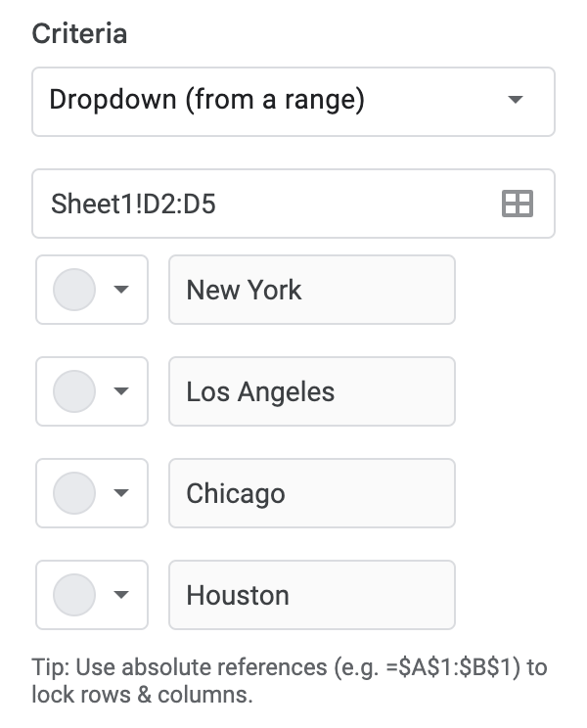Viewport: 587px width, 728px height.
Task: Select the Chicago option field
Action: point(312,493)
